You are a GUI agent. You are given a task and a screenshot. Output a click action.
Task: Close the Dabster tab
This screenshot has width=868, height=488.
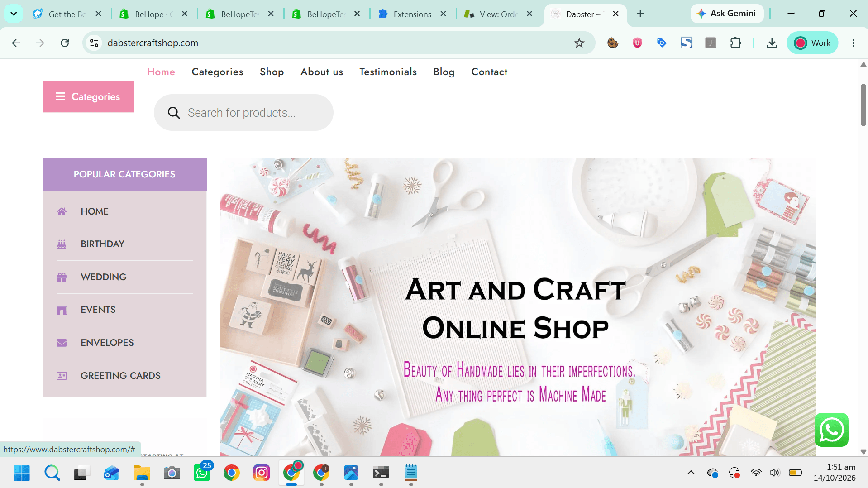615,14
